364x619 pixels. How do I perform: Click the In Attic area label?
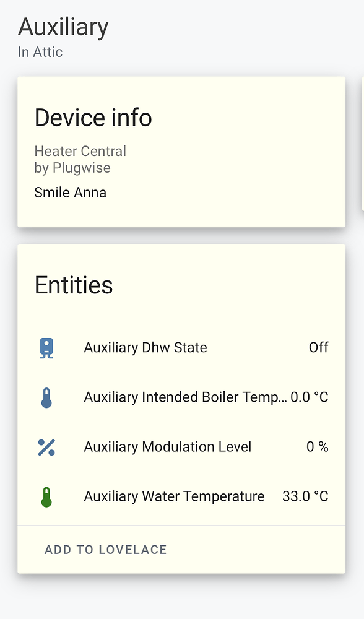click(x=41, y=52)
